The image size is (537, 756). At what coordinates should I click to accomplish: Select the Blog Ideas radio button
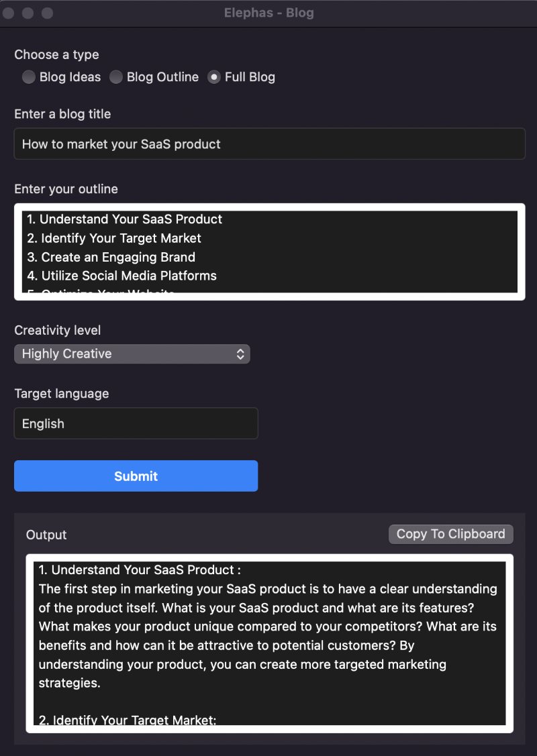28,77
